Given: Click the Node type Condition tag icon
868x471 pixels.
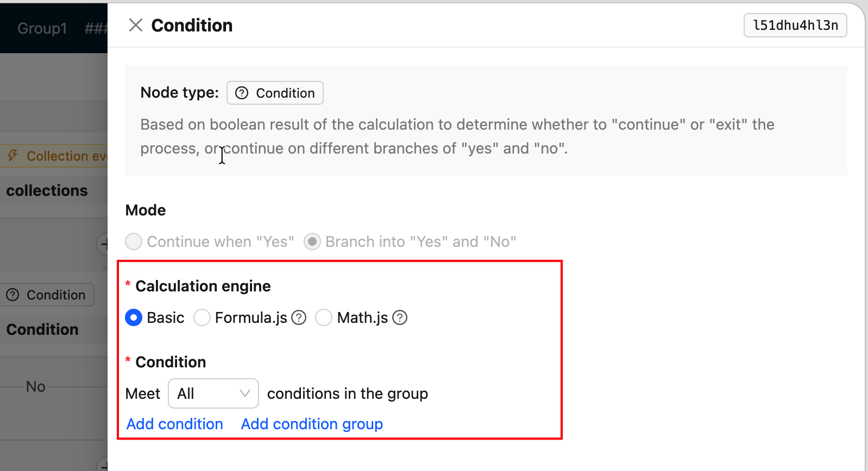Looking at the screenshot, I should (242, 93).
